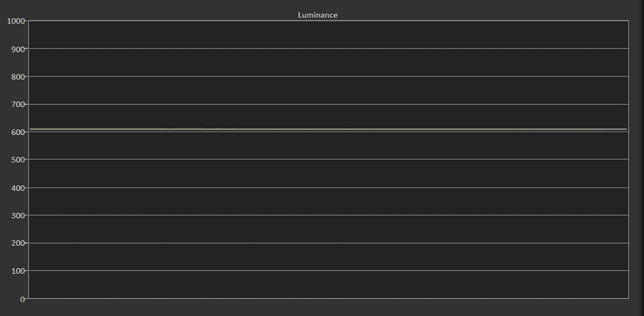Select the 1000 y-axis label
This screenshot has height=316, width=644.
(x=16, y=21)
